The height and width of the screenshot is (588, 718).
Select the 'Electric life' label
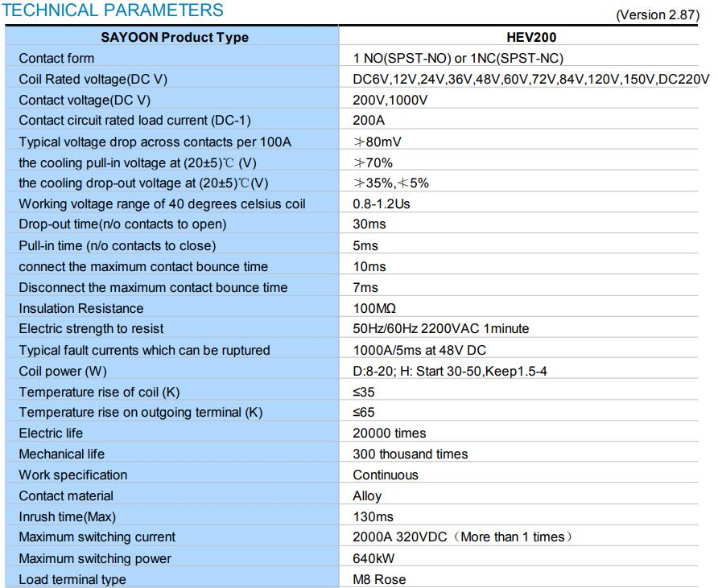[51, 433]
